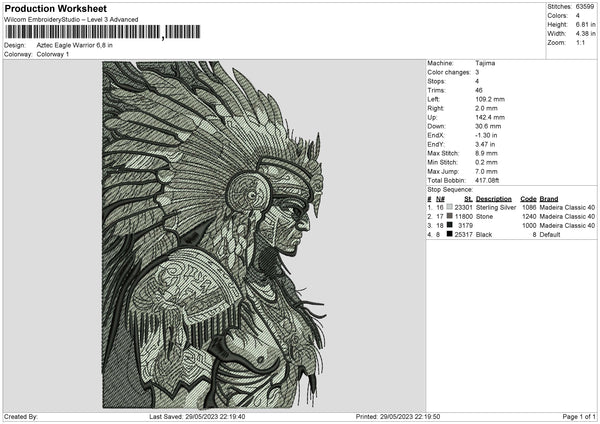Click the EndY value 3.47 in
The width and height of the screenshot is (600, 424).
click(485, 144)
